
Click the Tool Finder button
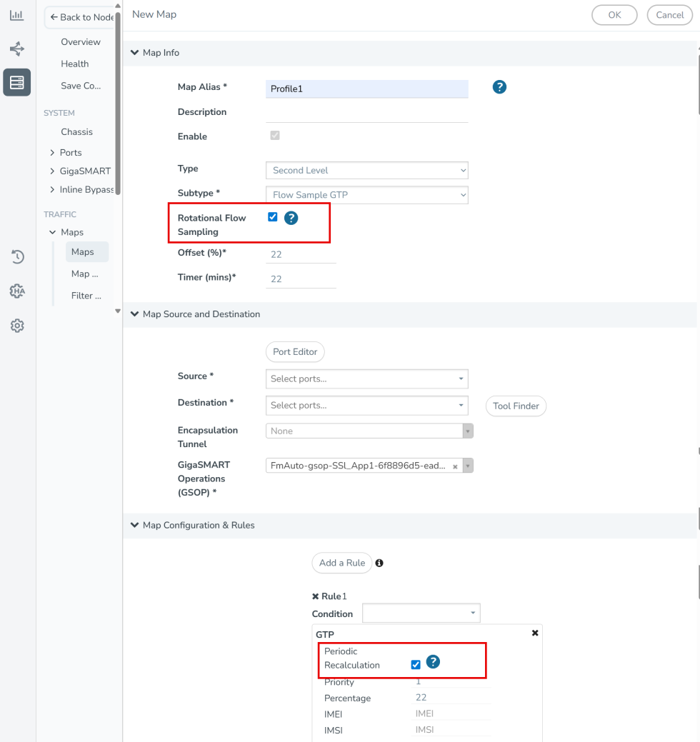[516, 406]
